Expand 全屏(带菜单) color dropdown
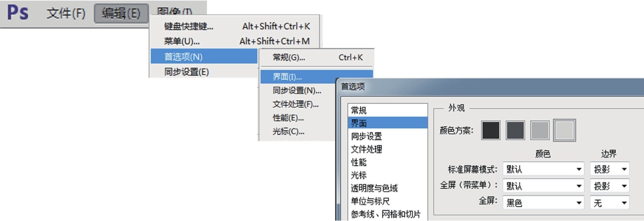The width and height of the screenshot is (644, 221). [543, 186]
